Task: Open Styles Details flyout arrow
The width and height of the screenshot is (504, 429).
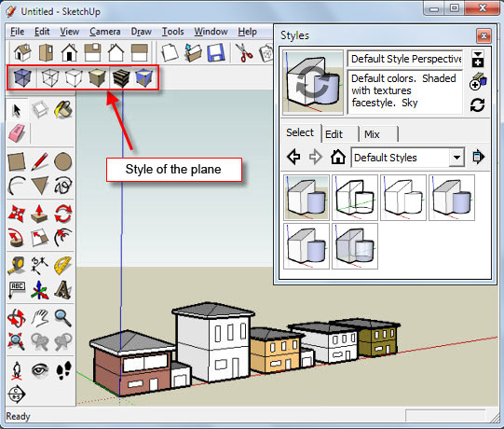Action: point(478,157)
